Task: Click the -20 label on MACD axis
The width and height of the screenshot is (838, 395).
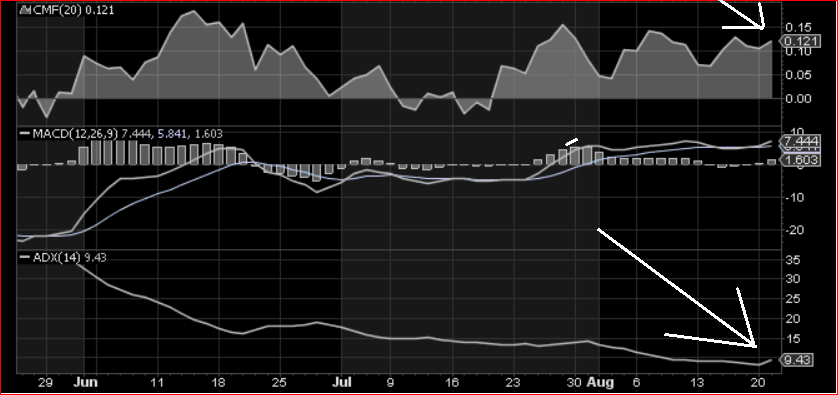Action: 795,230
